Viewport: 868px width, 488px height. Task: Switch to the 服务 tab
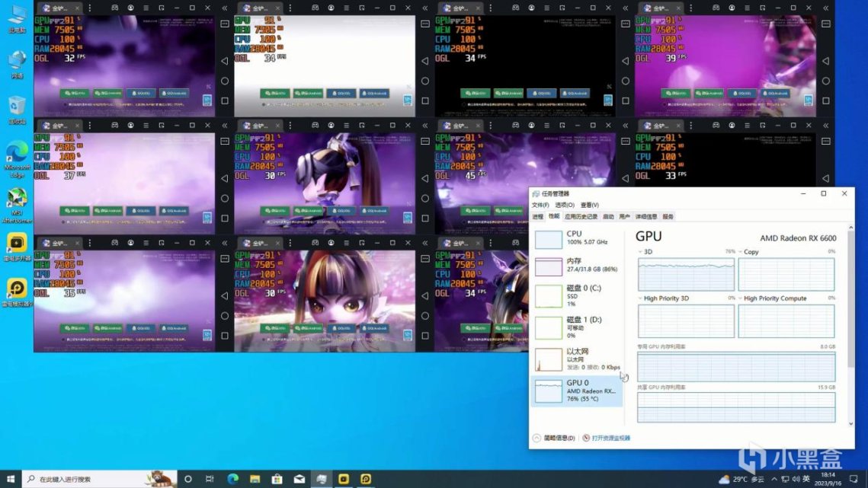click(x=668, y=216)
